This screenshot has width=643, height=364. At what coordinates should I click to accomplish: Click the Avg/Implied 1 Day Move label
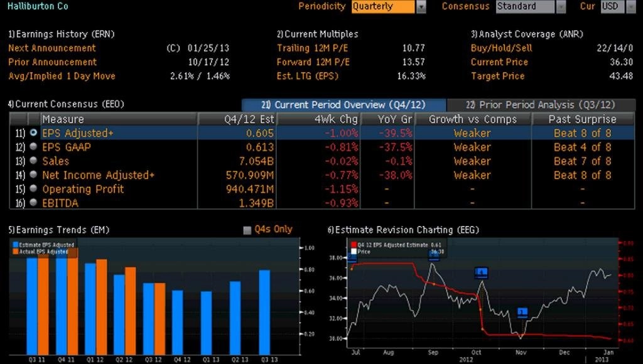pos(62,76)
